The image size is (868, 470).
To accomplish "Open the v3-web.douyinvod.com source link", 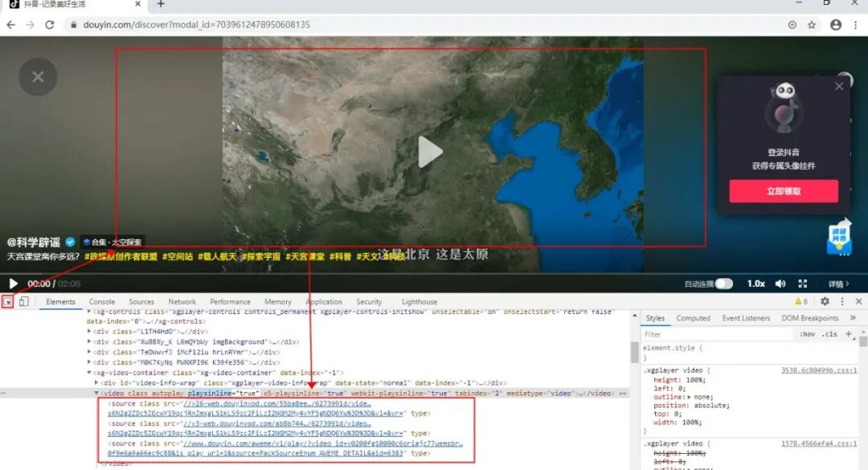I will click(276, 423).
